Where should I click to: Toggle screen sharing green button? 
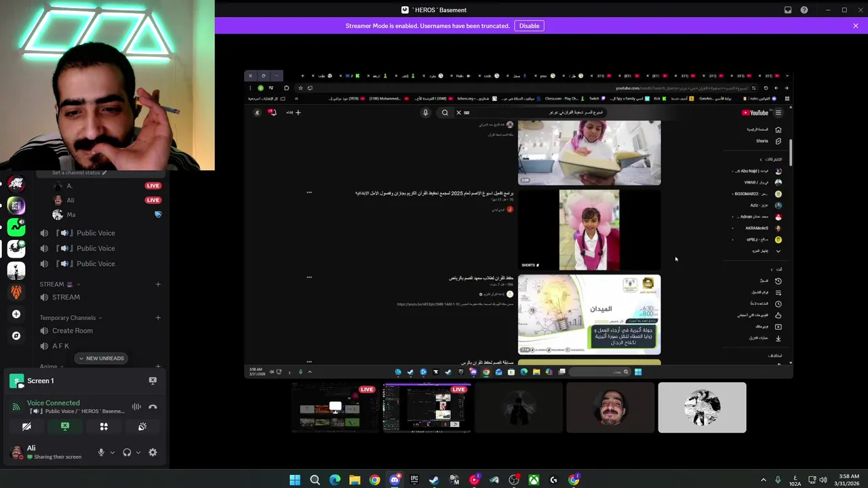[x=65, y=426]
